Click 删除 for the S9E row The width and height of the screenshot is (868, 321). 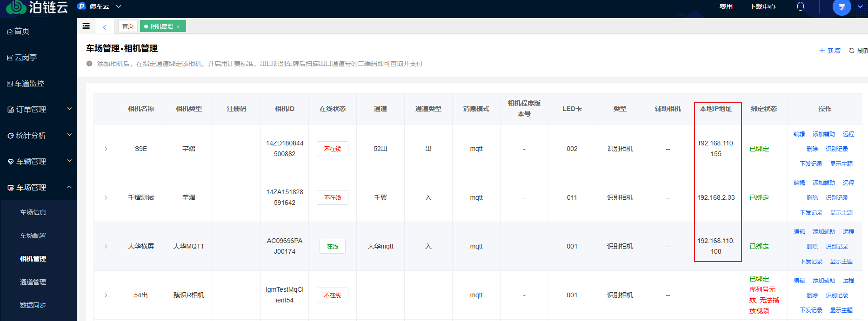812,149
